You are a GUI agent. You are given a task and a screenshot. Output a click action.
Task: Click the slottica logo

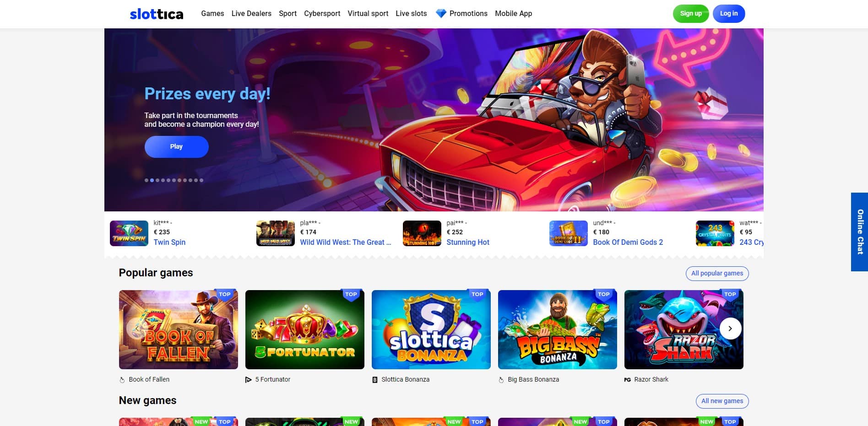[x=157, y=14]
